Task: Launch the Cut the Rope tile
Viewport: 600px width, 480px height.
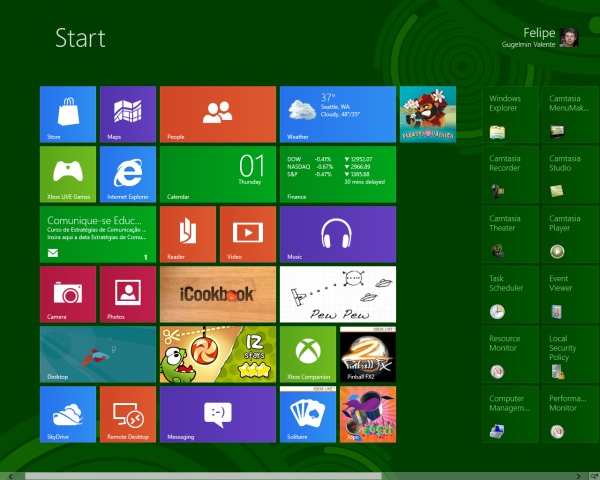Action: pos(218,354)
